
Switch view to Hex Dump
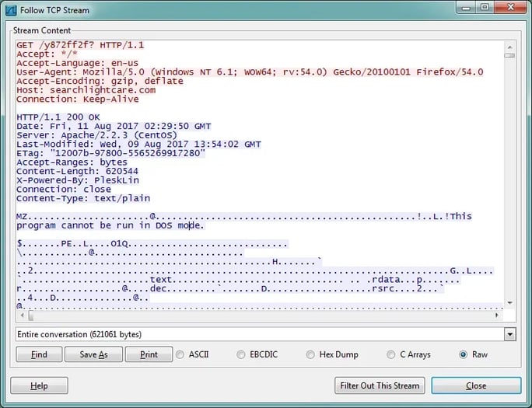coord(308,354)
